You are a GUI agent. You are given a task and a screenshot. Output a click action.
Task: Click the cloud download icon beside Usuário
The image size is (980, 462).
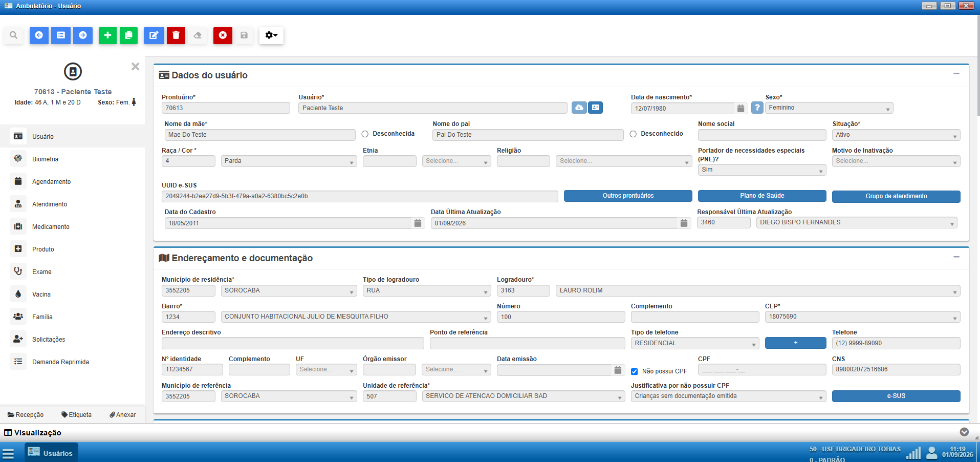click(x=579, y=108)
